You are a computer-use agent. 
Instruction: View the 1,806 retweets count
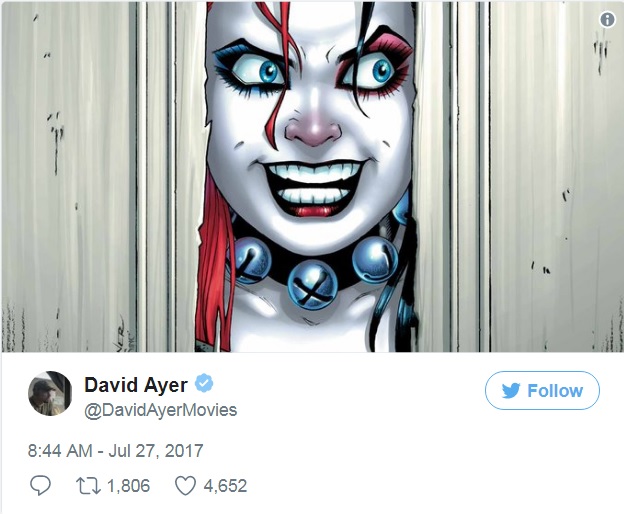pos(129,486)
